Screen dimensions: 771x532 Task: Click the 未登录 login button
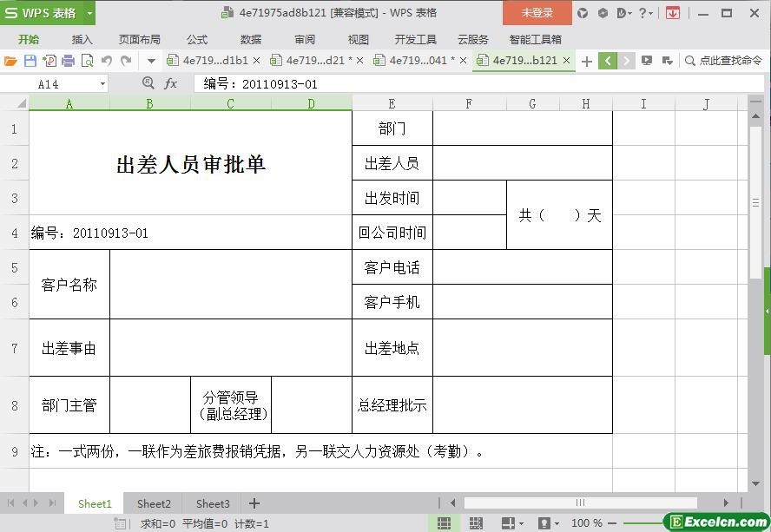(x=537, y=13)
